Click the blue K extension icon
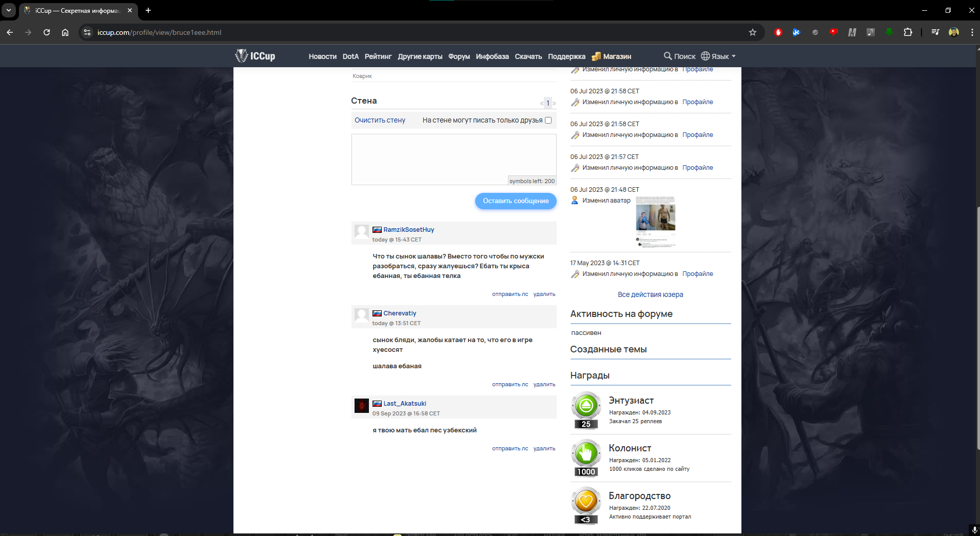 point(796,32)
